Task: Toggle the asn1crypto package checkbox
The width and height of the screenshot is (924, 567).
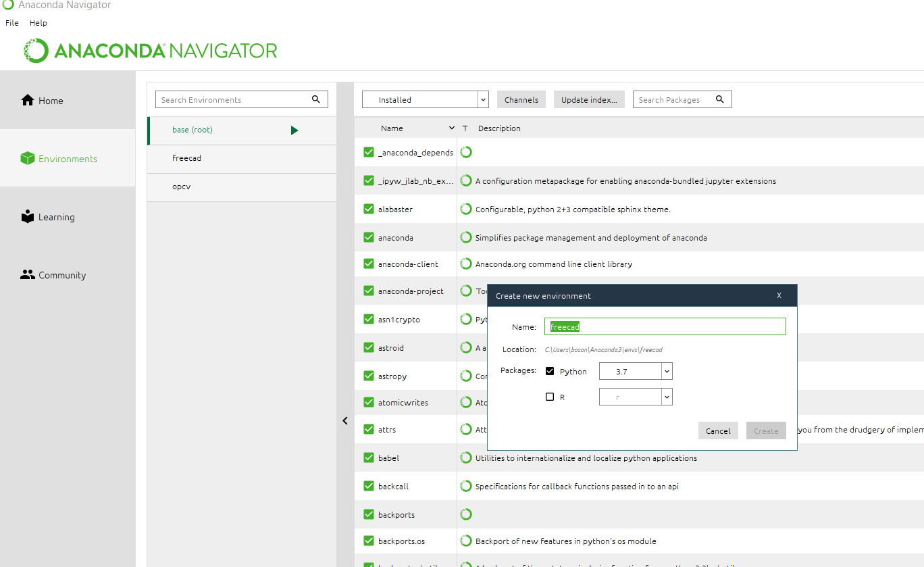Action: tap(369, 319)
